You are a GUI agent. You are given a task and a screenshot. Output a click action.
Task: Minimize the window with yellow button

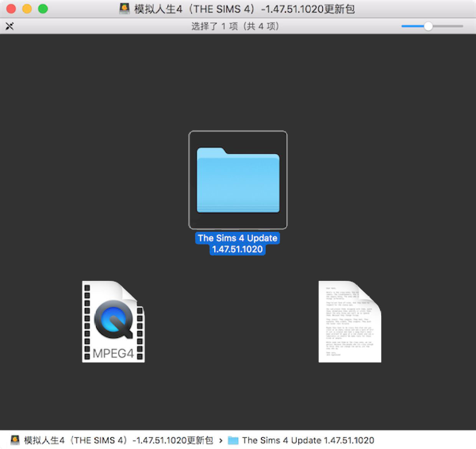coord(27,8)
